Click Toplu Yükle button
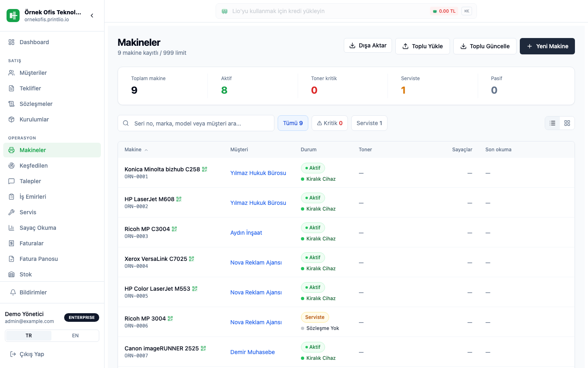588x368 pixels. point(423,46)
